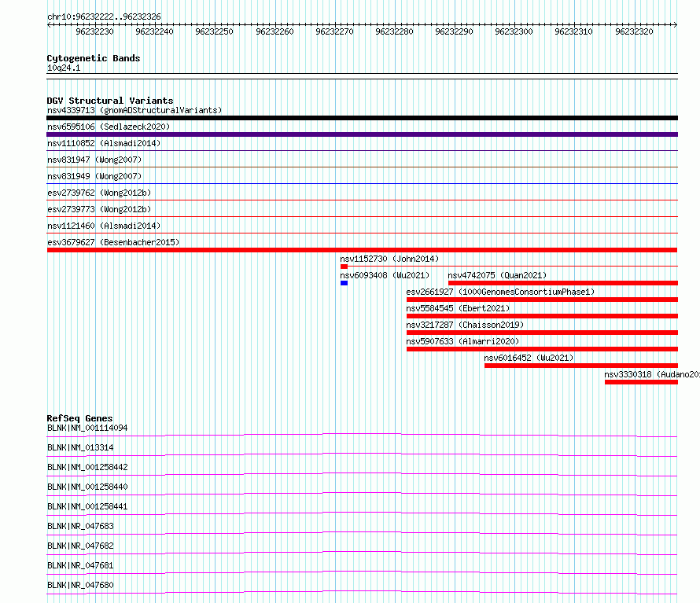Click the red nsv5584545 variant bar
This screenshot has width=700, height=603.
point(542,316)
